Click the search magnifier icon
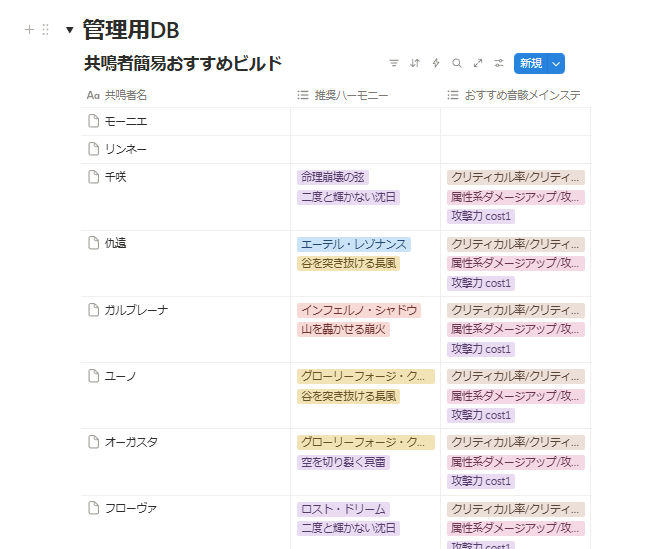This screenshot has height=549, width=658. point(457,63)
